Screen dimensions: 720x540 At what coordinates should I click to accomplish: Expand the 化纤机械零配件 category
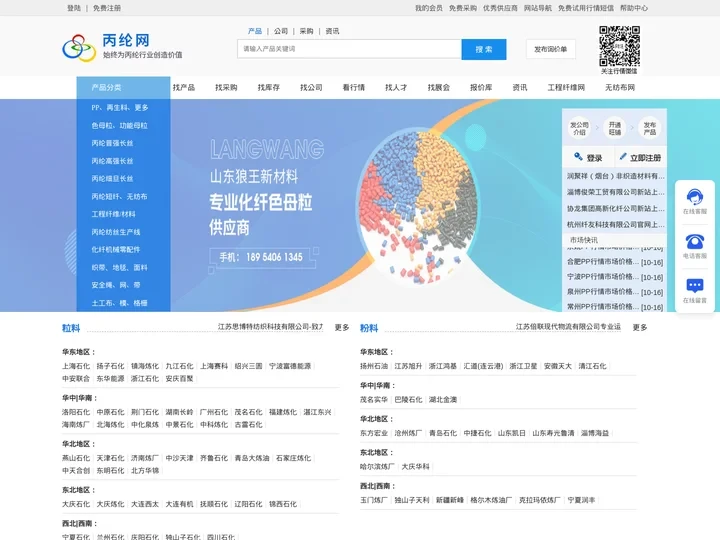click(x=116, y=249)
